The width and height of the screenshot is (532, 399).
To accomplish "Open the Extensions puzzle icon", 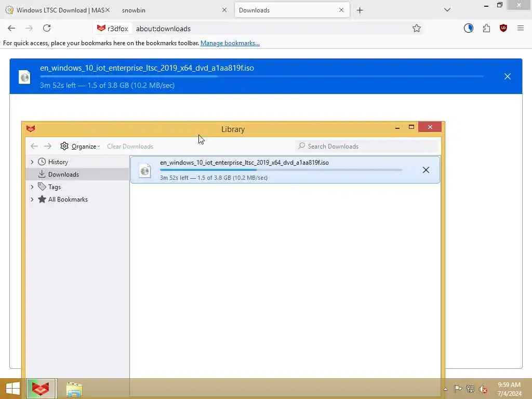I will point(486,28).
